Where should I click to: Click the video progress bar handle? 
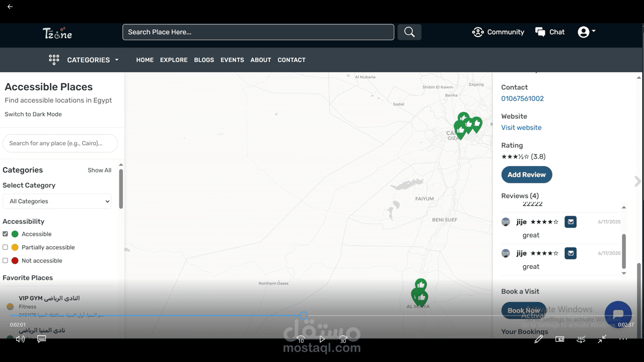pyautogui.click(x=304, y=315)
